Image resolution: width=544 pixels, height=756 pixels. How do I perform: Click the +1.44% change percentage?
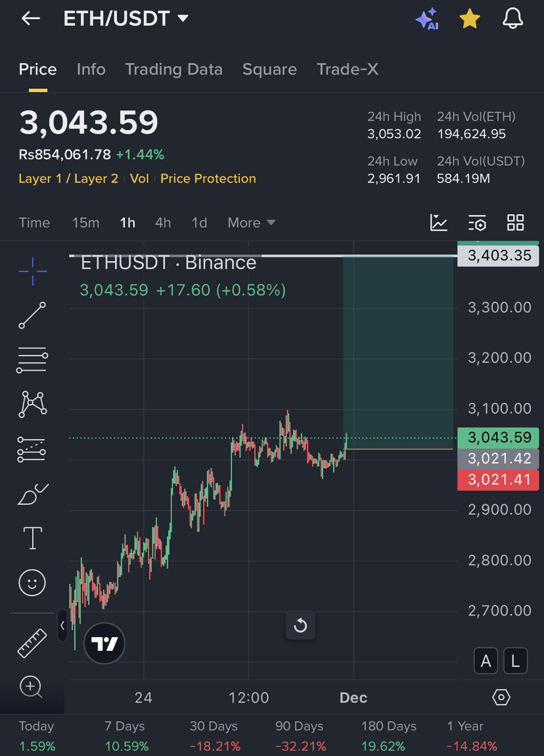140,154
